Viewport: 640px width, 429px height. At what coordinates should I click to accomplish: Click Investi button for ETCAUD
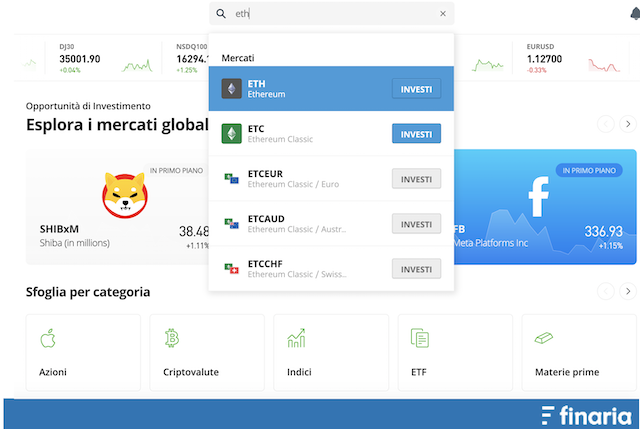416,224
